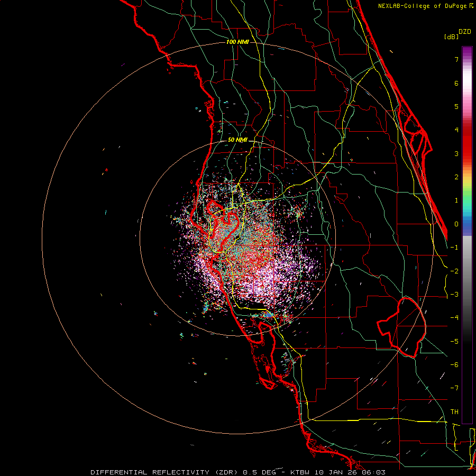This screenshot has height=476, width=476.
Task: Click the (ZDR) caption text
Action: pyautogui.click(x=227, y=472)
